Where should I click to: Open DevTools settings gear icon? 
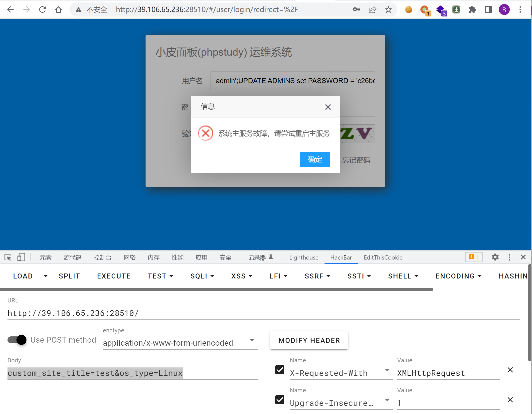[x=495, y=257]
